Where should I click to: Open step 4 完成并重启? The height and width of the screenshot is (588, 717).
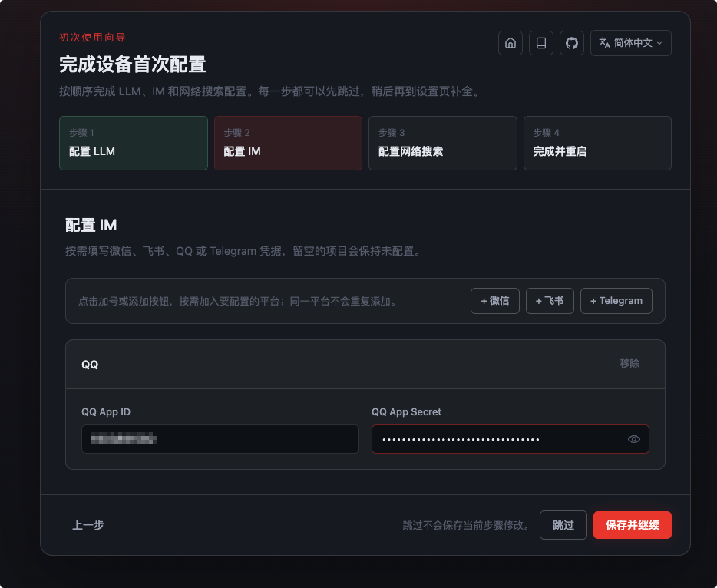point(597,143)
